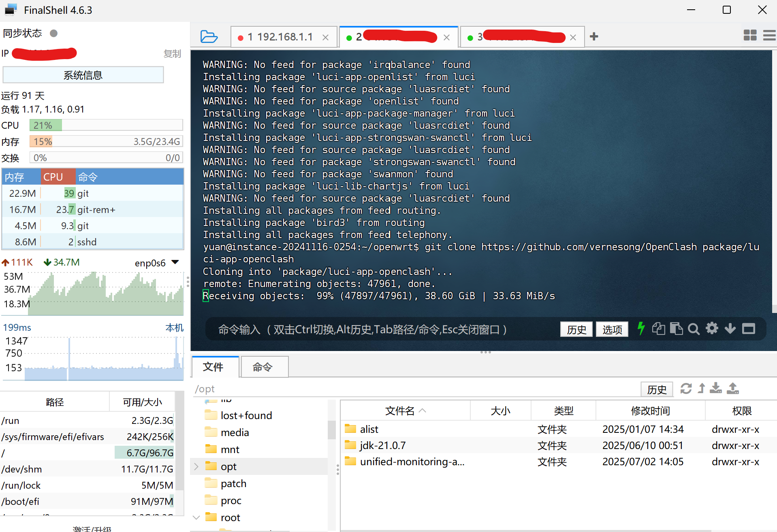Viewport: 777px width, 532px height.
Task: Refresh the file list in /opt
Action: click(686, 389)
